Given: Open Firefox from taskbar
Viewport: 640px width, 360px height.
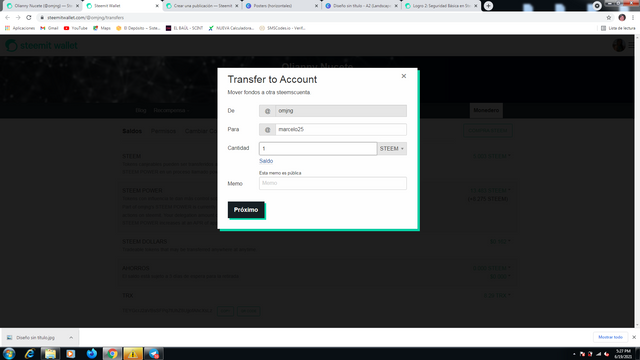Looking at the screenshot, I should 91,353.
